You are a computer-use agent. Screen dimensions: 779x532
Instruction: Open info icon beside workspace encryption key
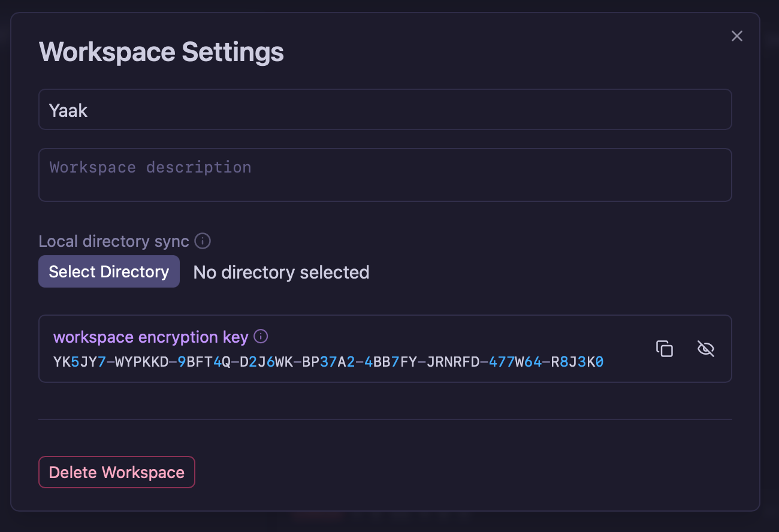261,337
